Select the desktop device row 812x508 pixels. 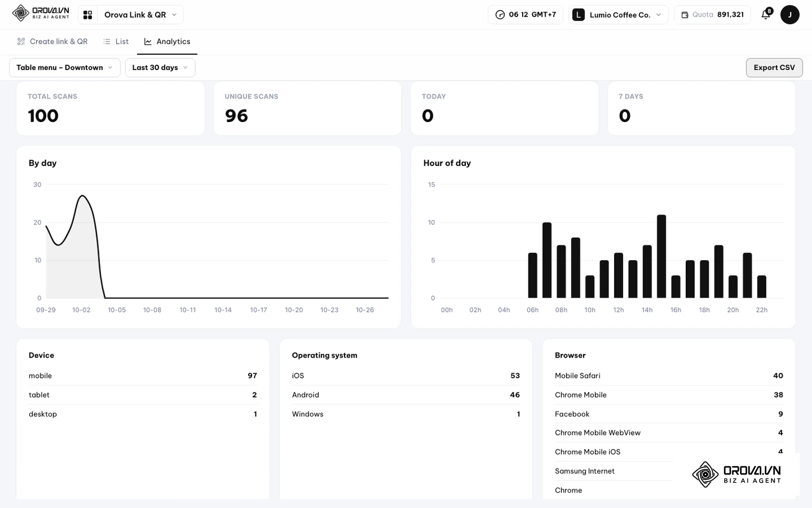143,414
